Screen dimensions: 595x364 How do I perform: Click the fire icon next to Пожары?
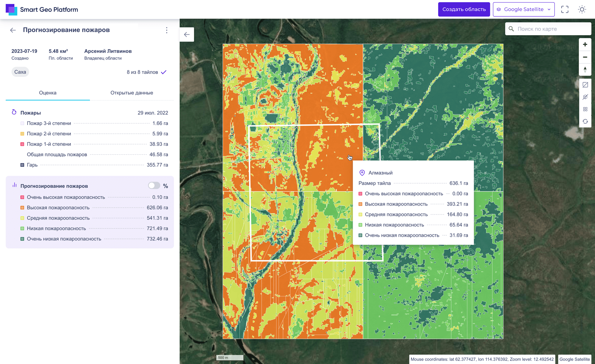click(x=14, y=112)
